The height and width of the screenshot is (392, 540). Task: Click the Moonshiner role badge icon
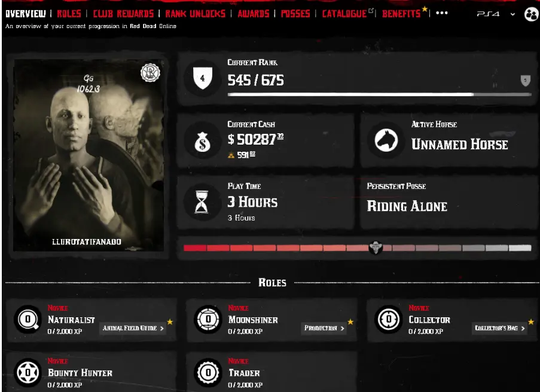208,319
